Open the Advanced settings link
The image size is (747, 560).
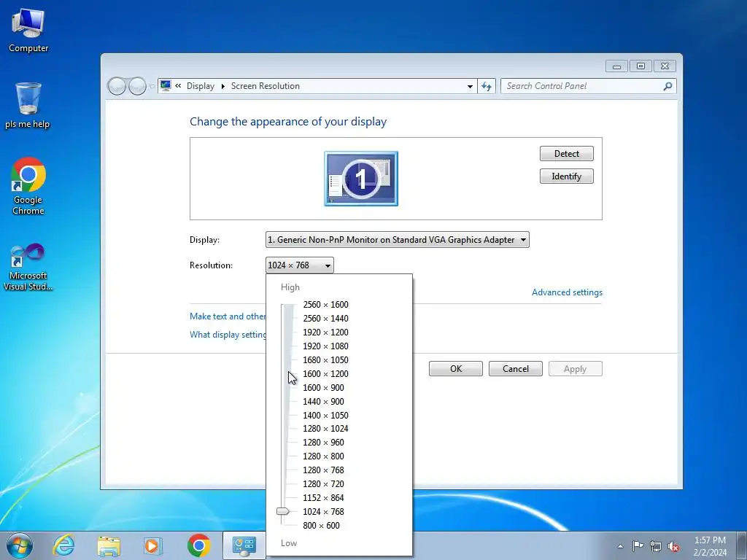[567, 292]
